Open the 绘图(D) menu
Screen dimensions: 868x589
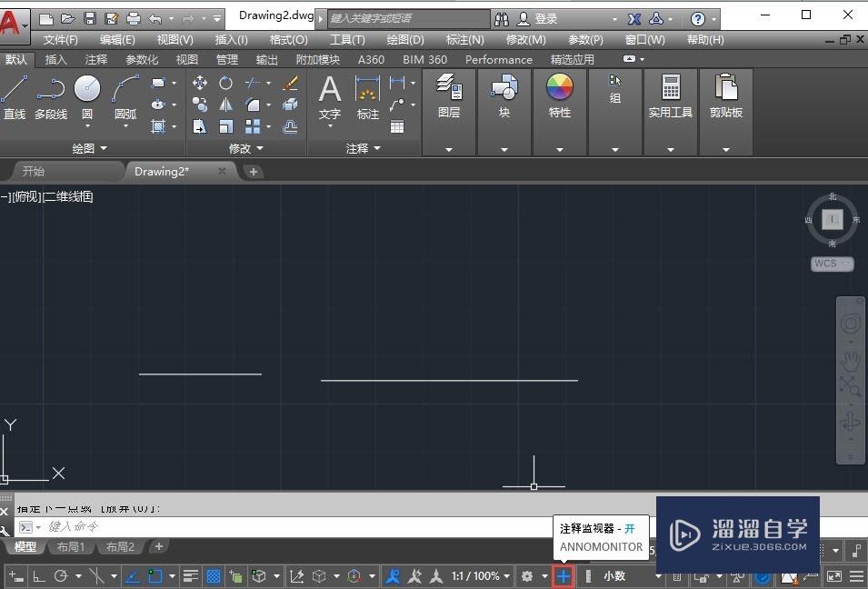click(405, 40)
